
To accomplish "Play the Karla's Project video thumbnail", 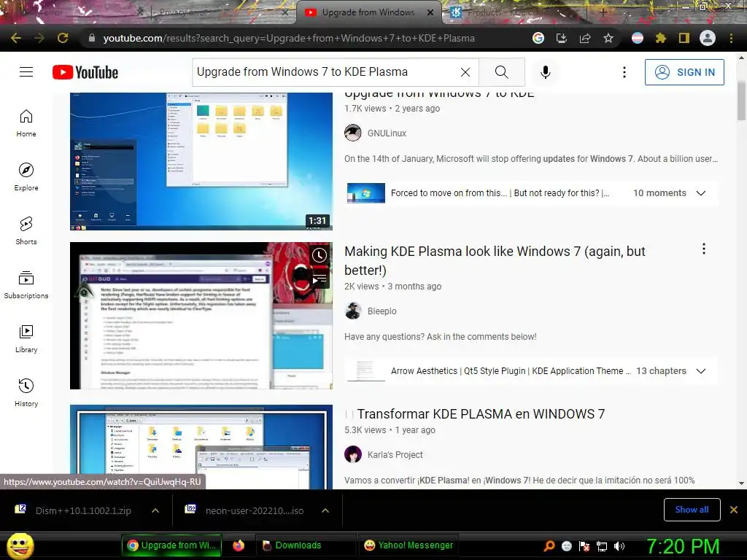I will (201, 447).
